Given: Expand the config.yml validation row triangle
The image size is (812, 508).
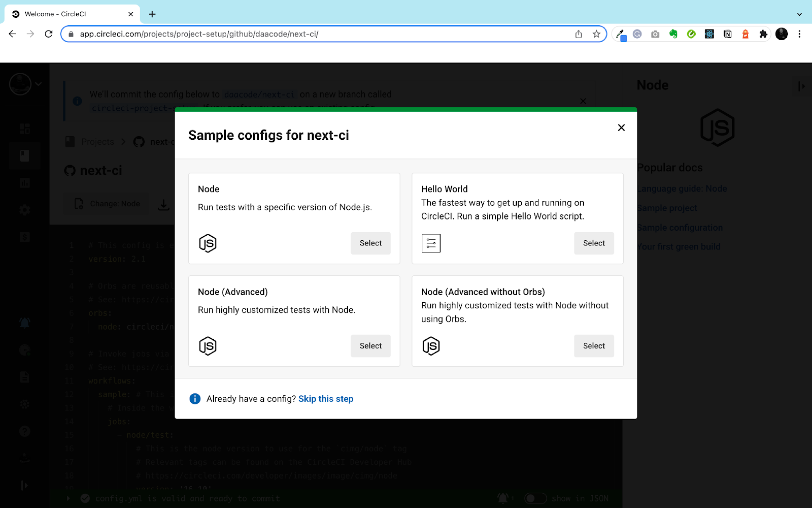Looking at the screenshot, I should pos(69,499).
